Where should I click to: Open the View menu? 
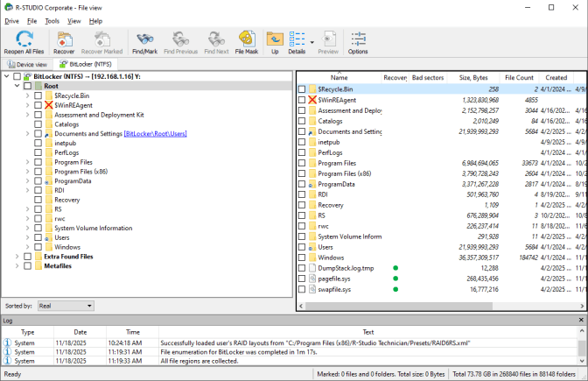coord(73,21)
